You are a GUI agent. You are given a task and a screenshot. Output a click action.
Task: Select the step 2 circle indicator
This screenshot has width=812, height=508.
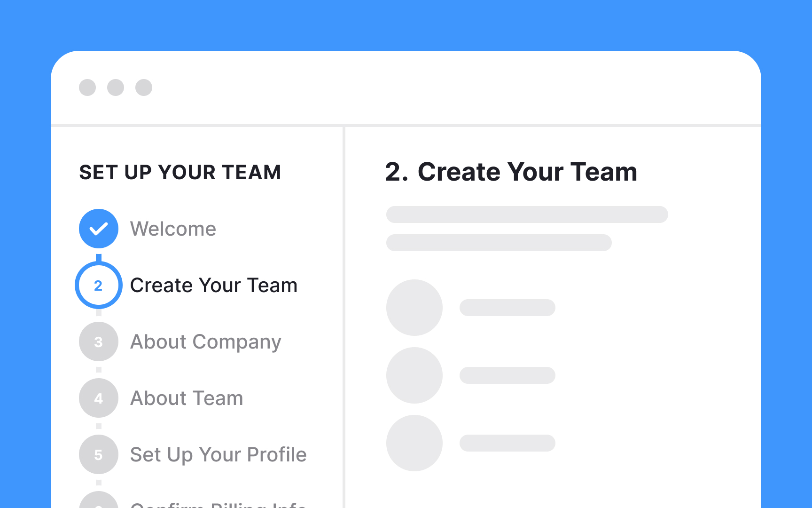coord(99,285)
